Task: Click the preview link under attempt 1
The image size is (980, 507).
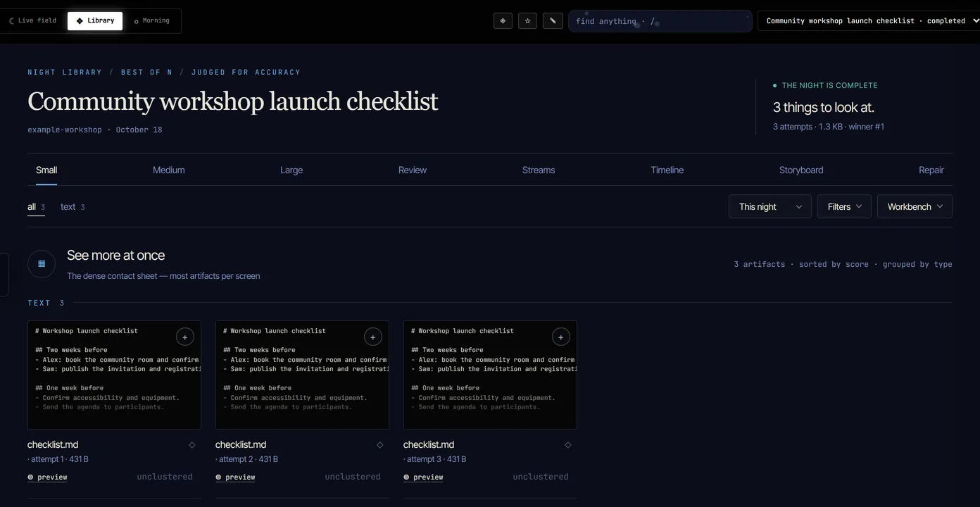Action: click(48, 477)
